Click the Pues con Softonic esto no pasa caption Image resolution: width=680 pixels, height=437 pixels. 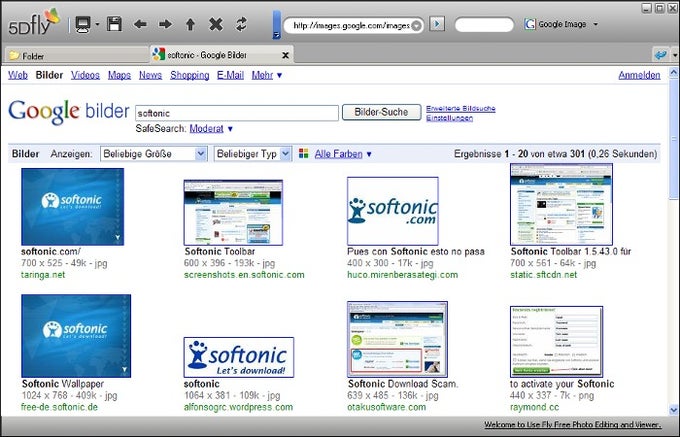point(416,251)
